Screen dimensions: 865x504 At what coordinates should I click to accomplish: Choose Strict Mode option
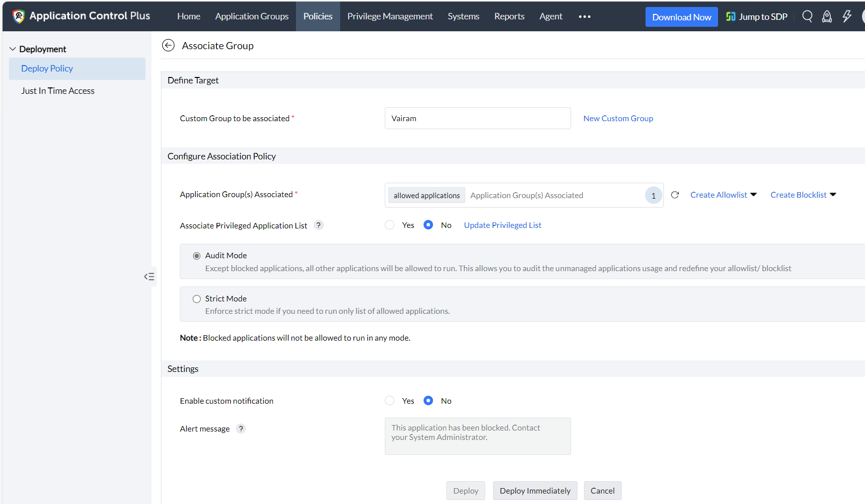tap(197, 299)
